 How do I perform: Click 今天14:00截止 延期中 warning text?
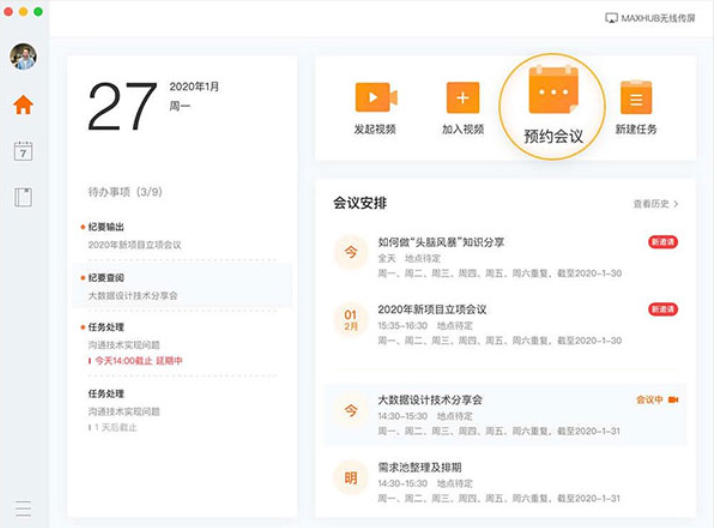coord(138,361)
